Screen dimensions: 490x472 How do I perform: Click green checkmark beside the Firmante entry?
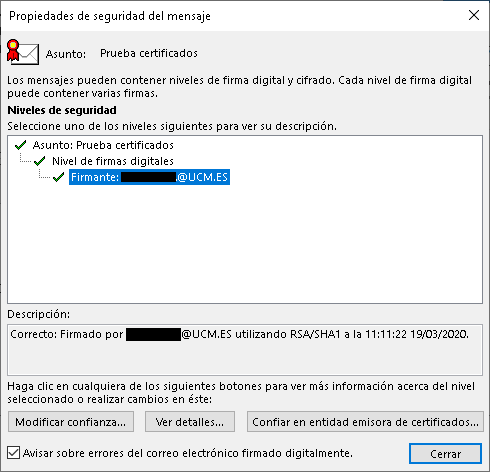point(59,177)
